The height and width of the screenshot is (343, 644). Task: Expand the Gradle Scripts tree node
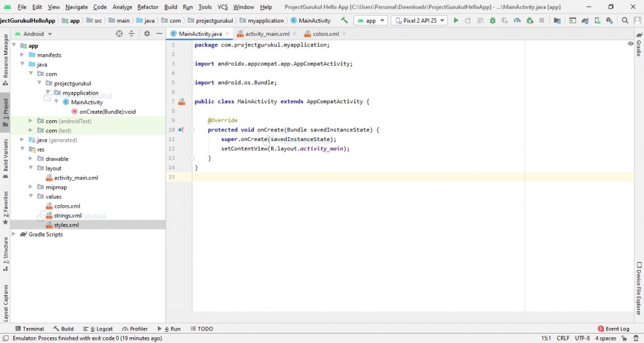click(14, 234)
